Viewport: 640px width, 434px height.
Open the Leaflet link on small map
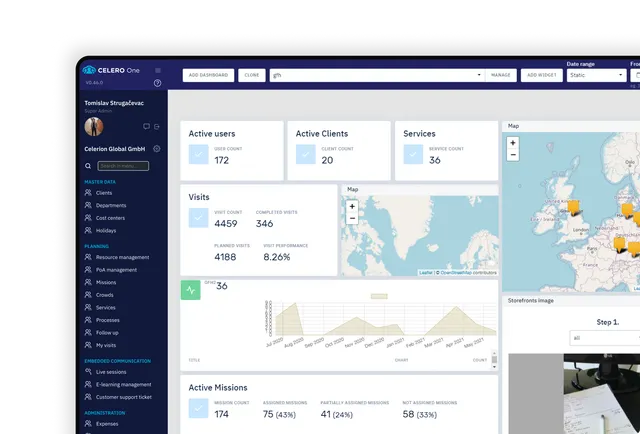[426, 272]
